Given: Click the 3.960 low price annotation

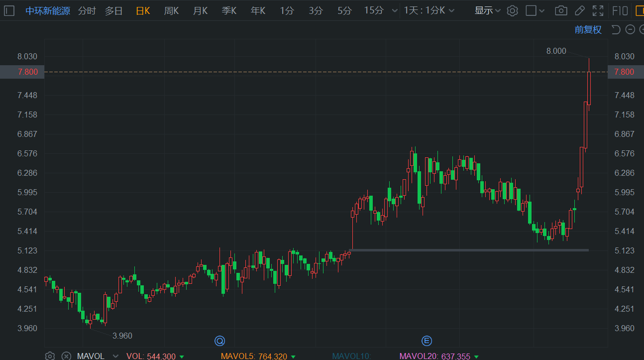Looking at the screenshot, I should tap(122, 336).
